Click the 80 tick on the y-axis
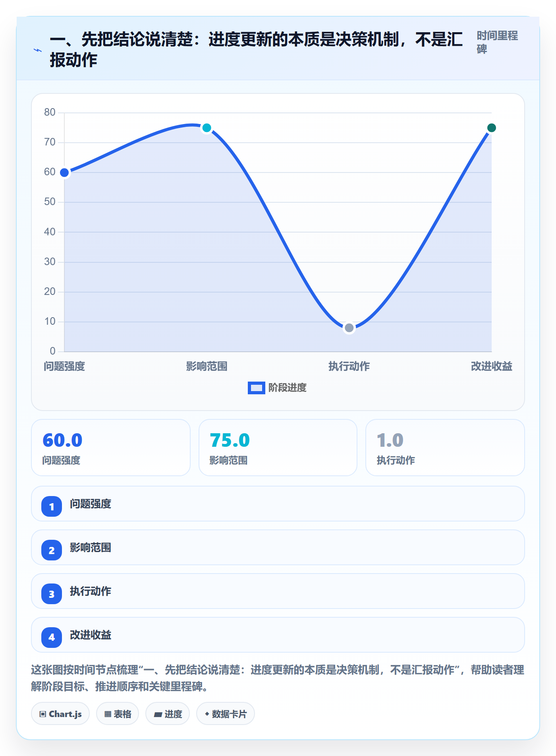This screenshot has width=556, height=756. (50, 112)
